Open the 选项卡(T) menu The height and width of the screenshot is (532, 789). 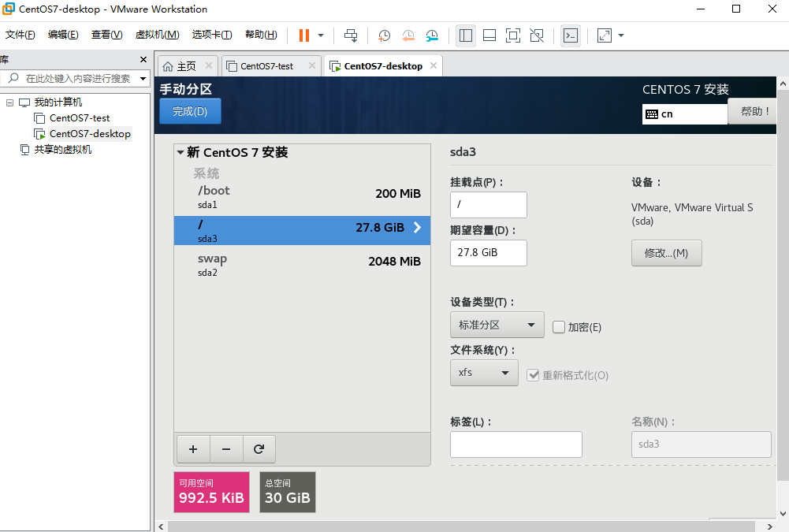tap(212, 35)
